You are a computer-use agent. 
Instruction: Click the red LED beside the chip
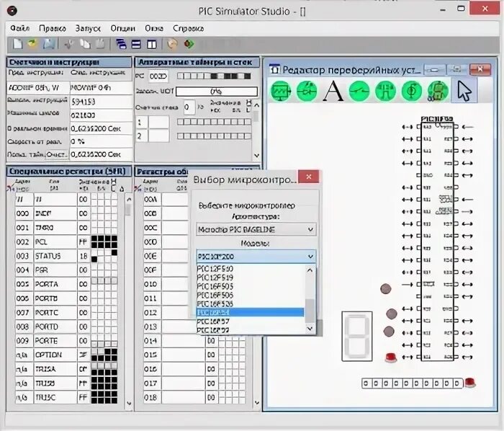[391, 357]
